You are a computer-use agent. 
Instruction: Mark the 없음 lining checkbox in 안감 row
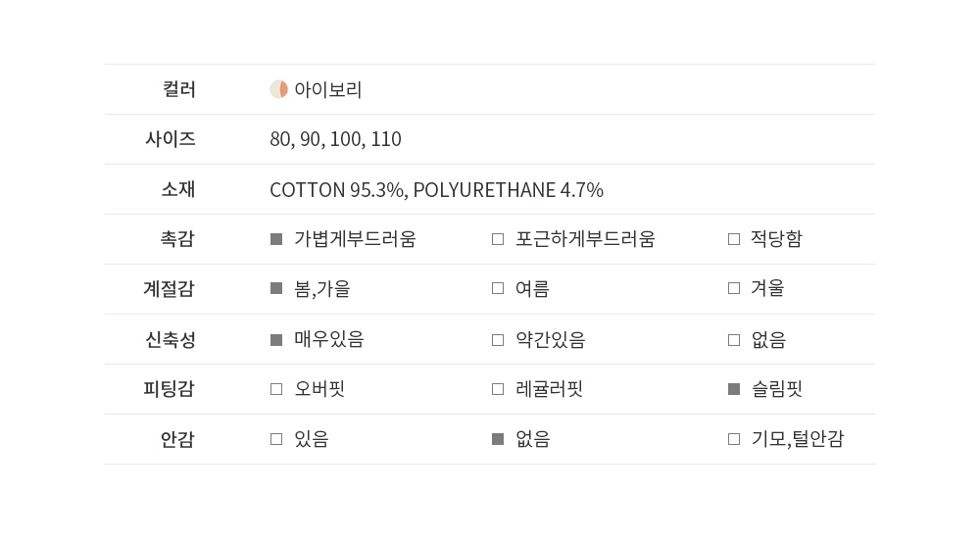point(498,439)
